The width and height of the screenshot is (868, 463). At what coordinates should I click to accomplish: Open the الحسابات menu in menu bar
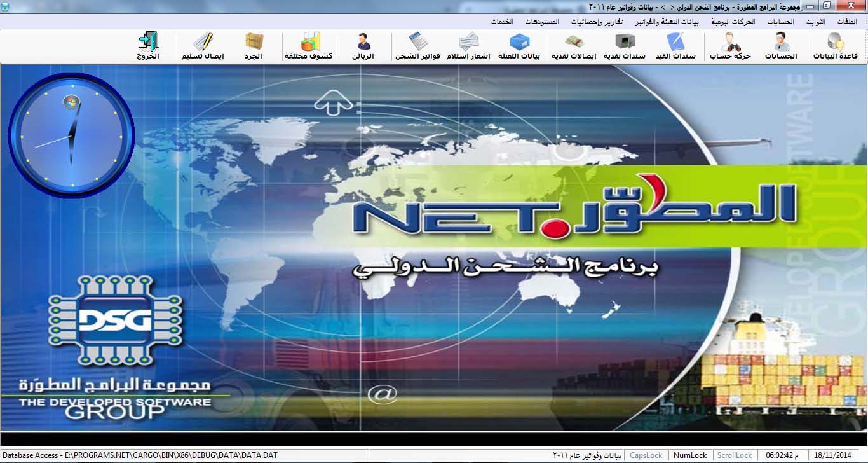click(781, 22)
